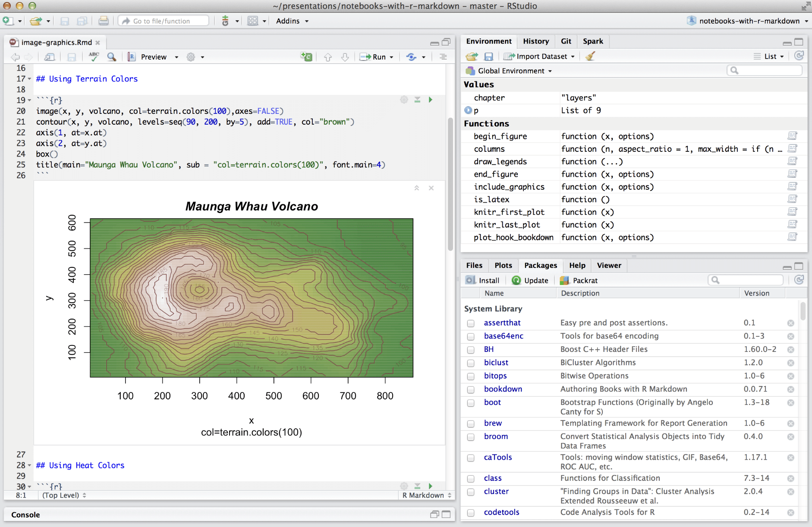Show document outline icon
The image size is (812, 527).
click(x=443, y=57)
